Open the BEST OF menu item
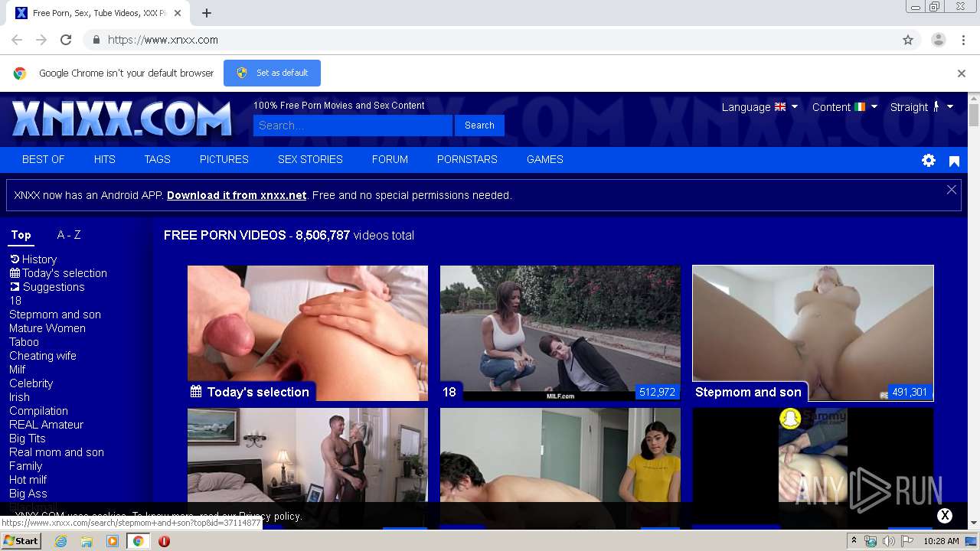 click(44, 160)
